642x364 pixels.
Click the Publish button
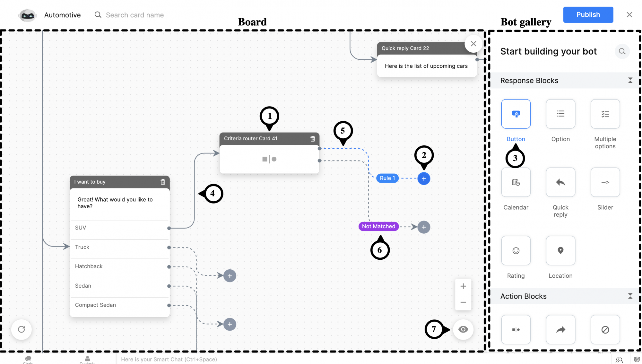tap(588, 14)
